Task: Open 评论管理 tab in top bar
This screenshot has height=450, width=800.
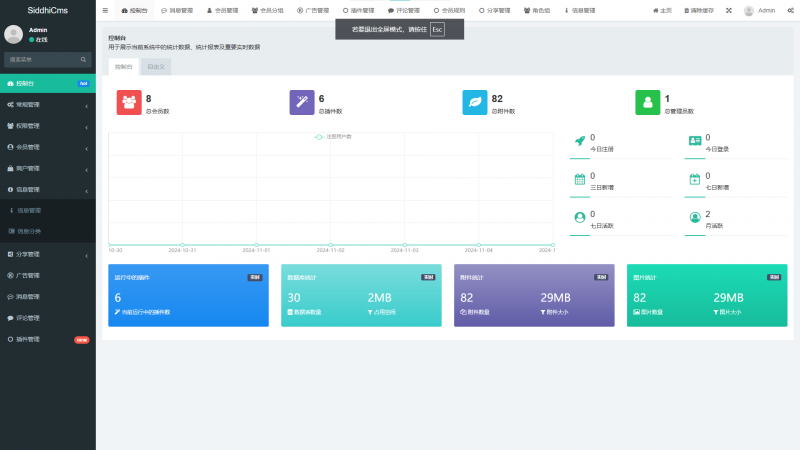Action: click(404, 10)
